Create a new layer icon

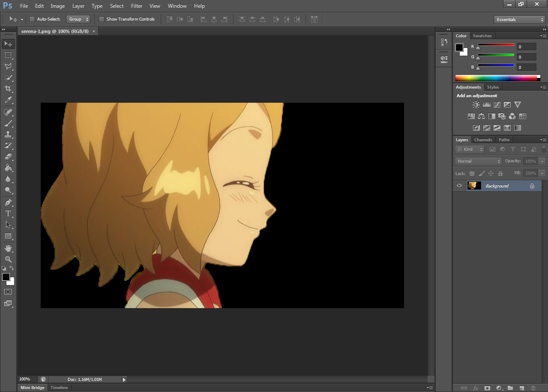tap(521, 388)
